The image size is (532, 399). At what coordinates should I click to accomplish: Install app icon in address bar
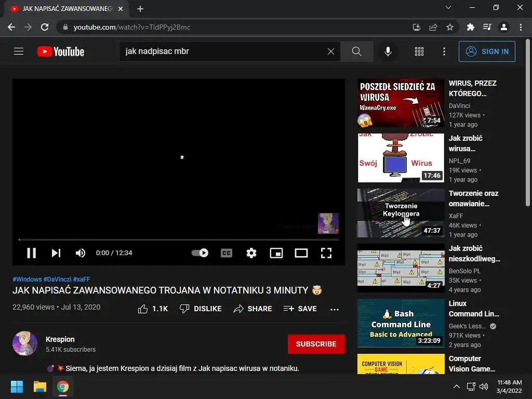[416, 27]
